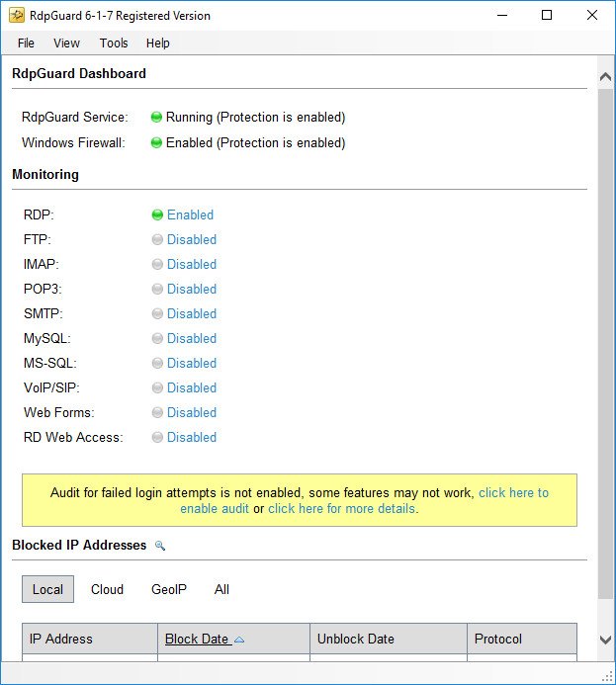Click the 'Monitoring' section heading
The image size is (616, 685).
click(x=45, y=174)
